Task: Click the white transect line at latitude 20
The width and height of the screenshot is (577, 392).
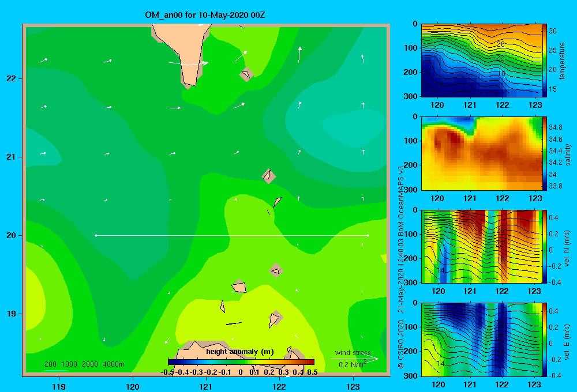Action: 232,235
